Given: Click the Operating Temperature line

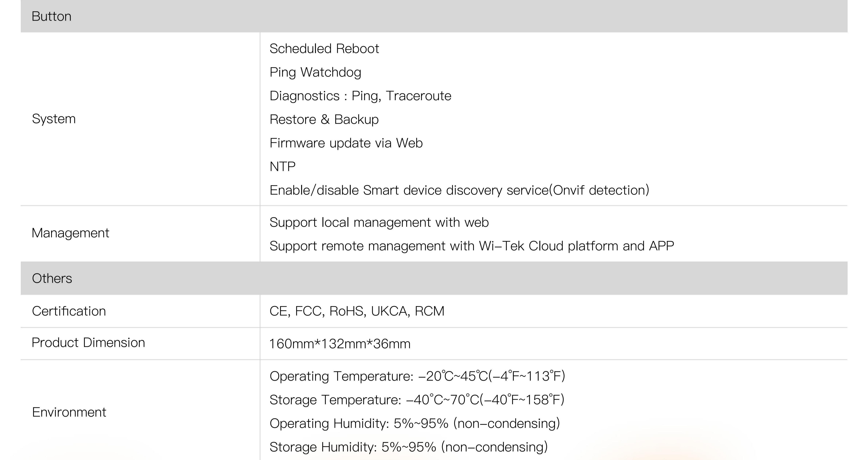Looking at the screenshot, I should (417, 376).
